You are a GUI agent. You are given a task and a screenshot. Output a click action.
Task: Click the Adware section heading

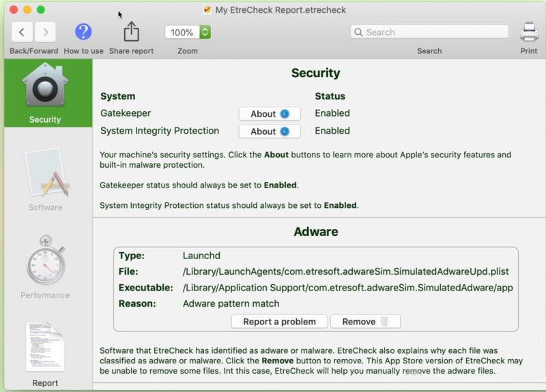tap(316, 232)
